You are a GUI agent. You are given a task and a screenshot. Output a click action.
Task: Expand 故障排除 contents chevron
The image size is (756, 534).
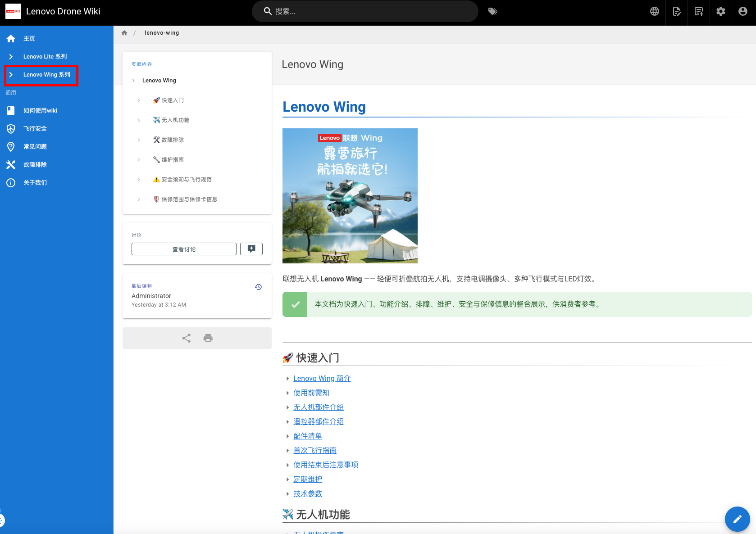[x=139, y=140]
